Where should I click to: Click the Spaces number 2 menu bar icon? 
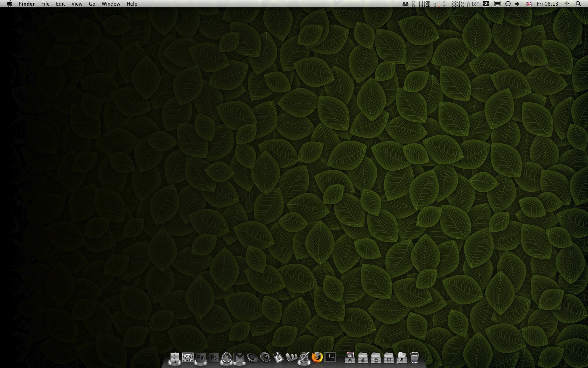pyautogui.click(x=486, y=4)
